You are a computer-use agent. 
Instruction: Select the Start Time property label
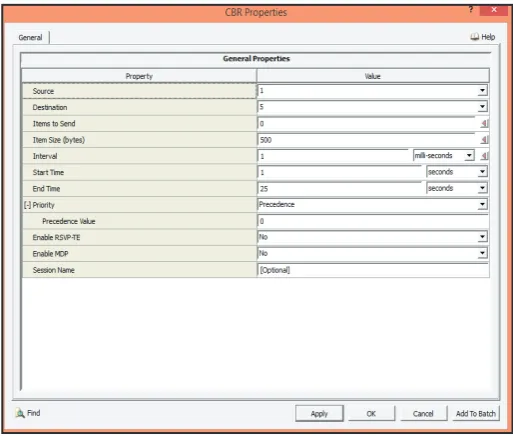48,172
